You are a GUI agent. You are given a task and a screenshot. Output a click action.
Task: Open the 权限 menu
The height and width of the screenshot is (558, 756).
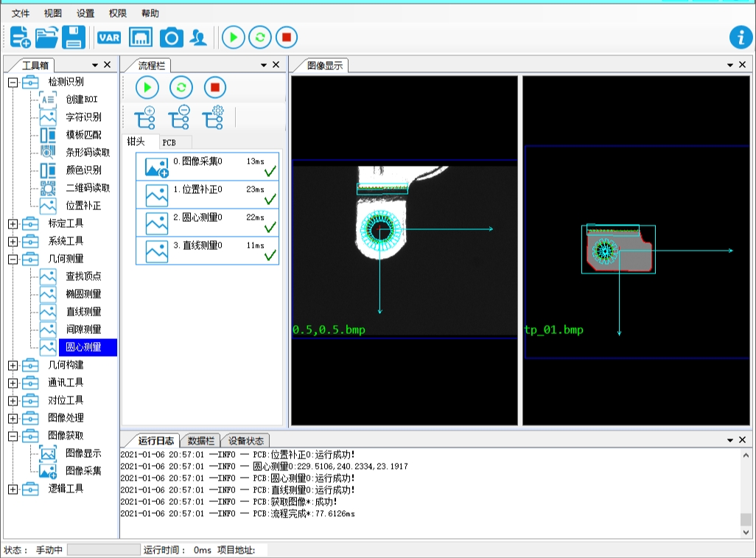tap(118, 13)
